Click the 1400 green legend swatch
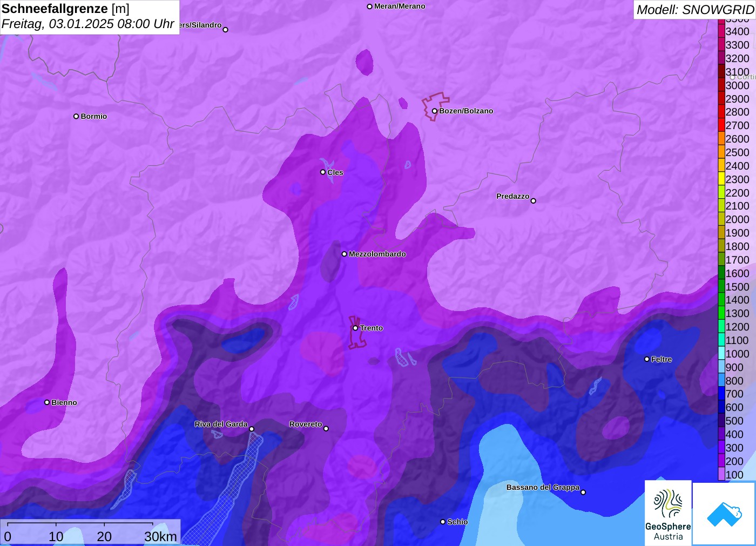This screenshot has width=756, height=546. pyautogui.click(x=721, y=300)
